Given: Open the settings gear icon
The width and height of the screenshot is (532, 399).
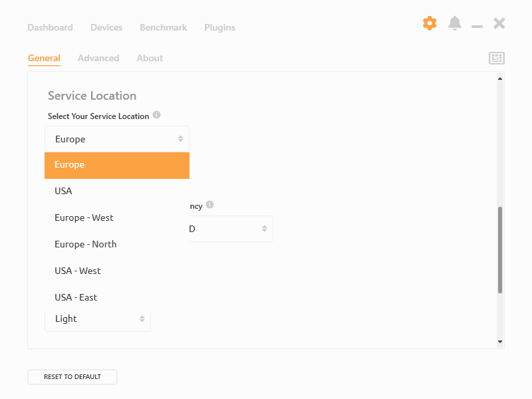Looking at the screenshot, I should 430,23.
